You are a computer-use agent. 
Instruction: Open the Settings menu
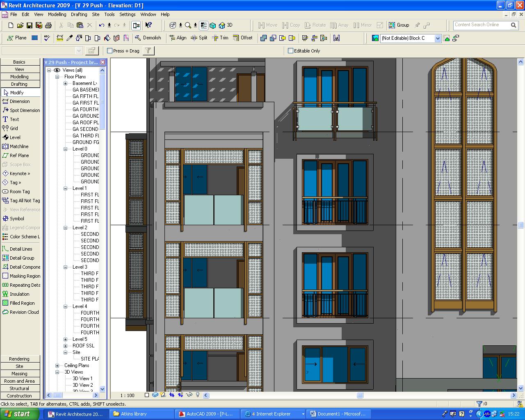coord(127,14)
